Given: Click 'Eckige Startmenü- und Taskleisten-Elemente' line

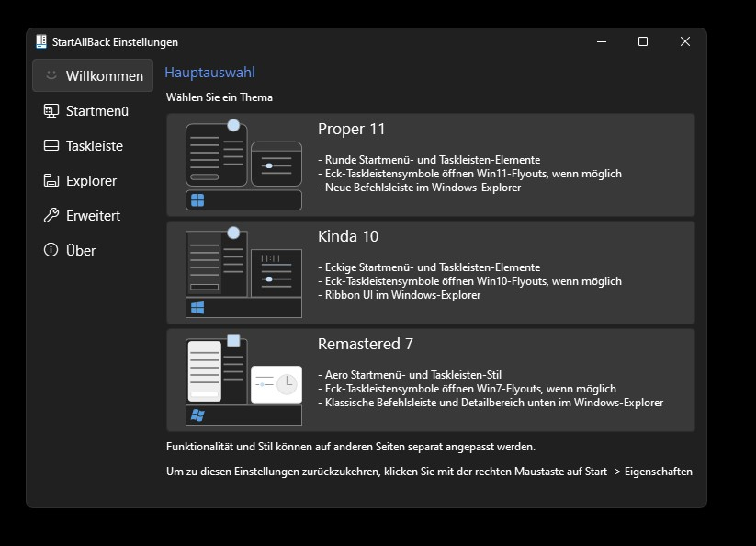Looking at the screenshot, I should point(429,267).
